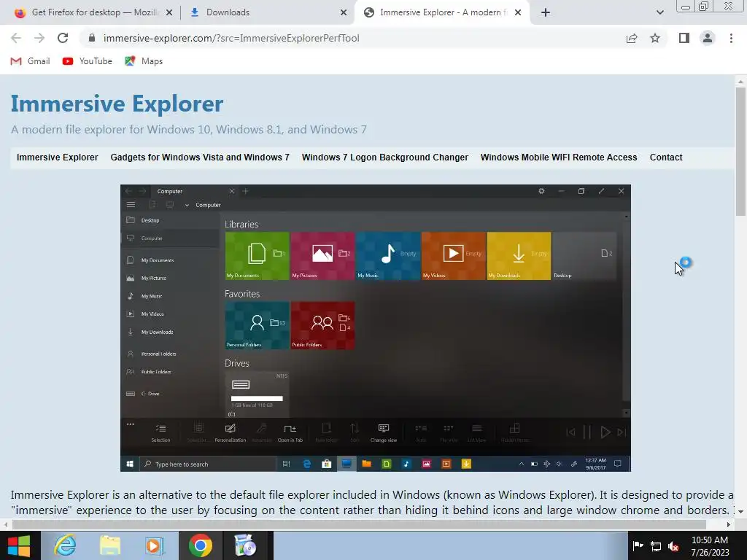The width and height of the screenshot is (747, 560).
Task: Close the Get Firefox tab
Action: click(169, 12)
